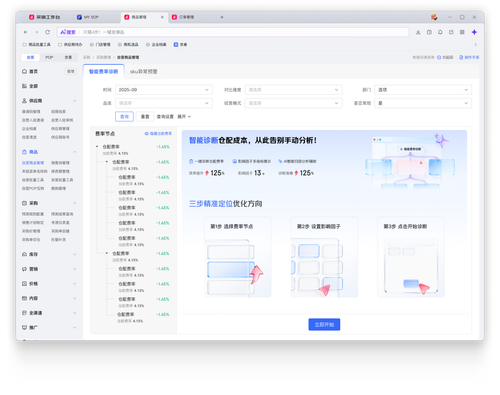Image resolution: width=500 pixels, height=395 pixels.
Task: Click the 管理 button beside 首页
Action: tap(71, 71)
